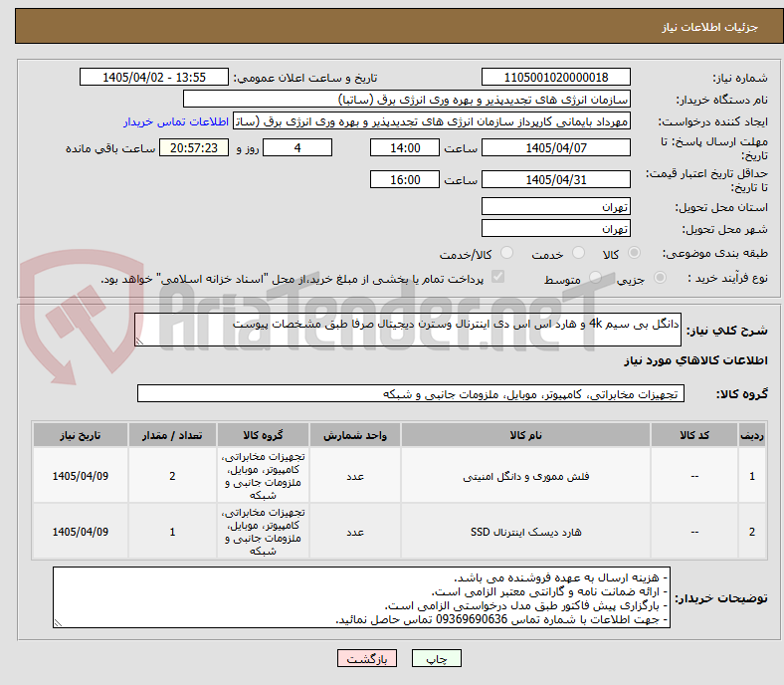Screen dimensions: 784x685
Task: Select the کالا radio button
Action: point(634,253)
